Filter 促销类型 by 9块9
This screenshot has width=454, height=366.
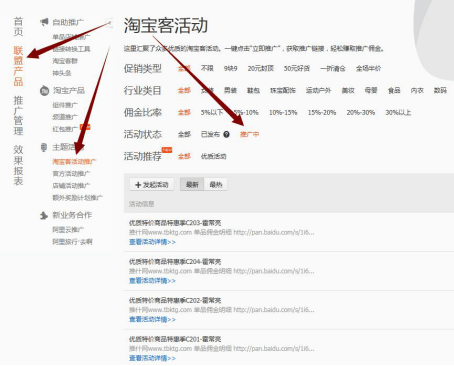tap(230, 69)
